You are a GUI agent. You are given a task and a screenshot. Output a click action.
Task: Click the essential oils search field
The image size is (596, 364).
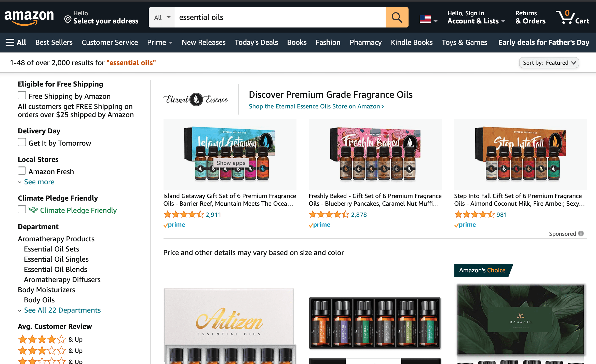click(280, 17)
